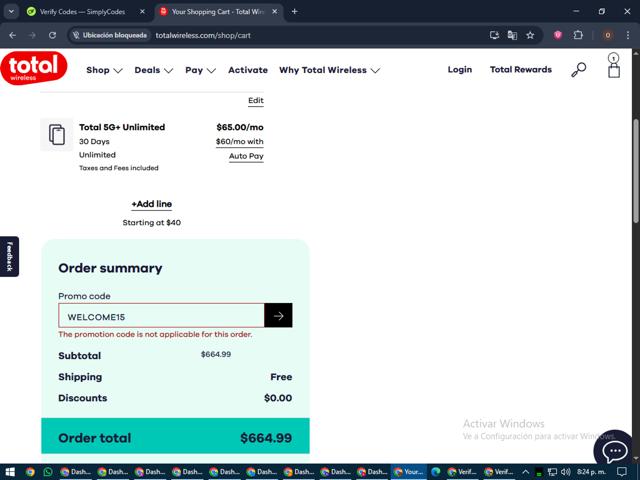This screenshot has height=480, width=640.
Task: Click the network tray icon
Action: point(552,472)
